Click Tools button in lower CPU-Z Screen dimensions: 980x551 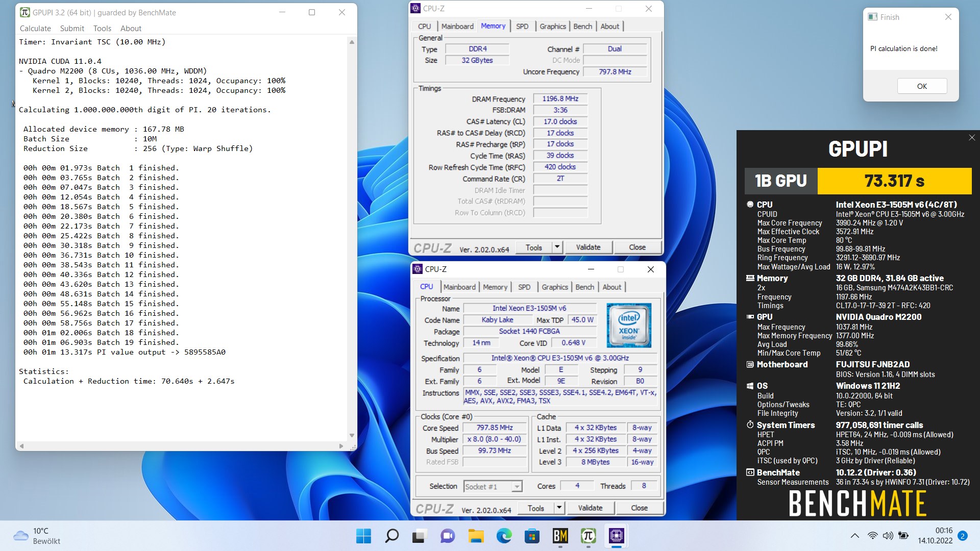[536, 508]
